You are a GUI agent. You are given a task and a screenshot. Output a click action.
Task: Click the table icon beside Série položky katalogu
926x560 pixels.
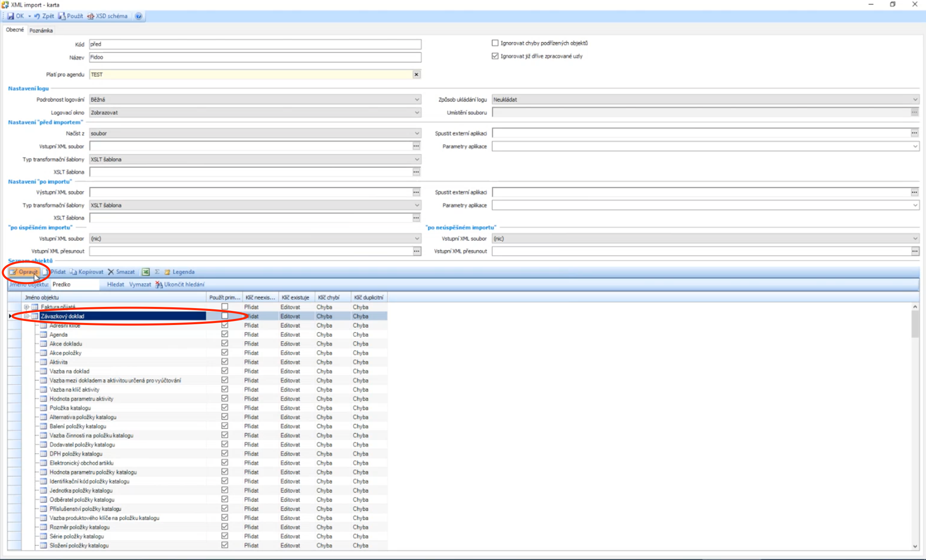[44, 536]
